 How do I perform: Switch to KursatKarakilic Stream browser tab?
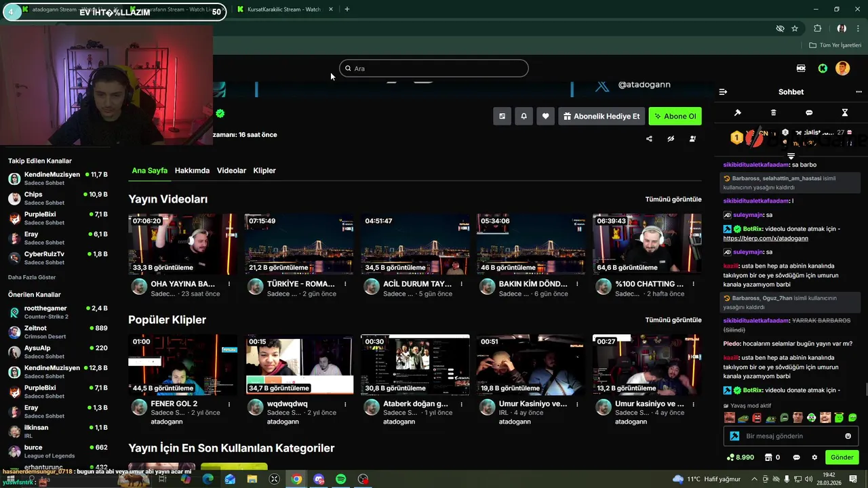[285, 9]
